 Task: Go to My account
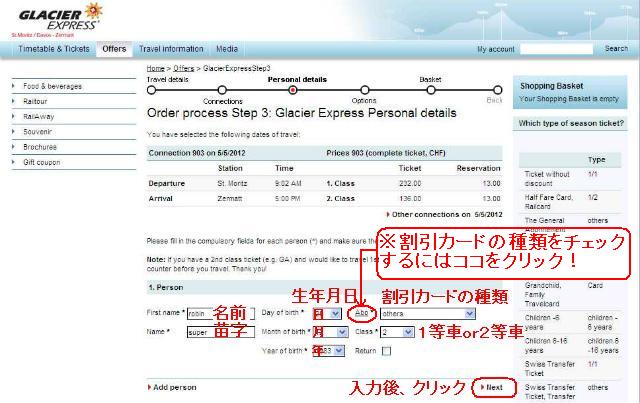tap(496, 49)
